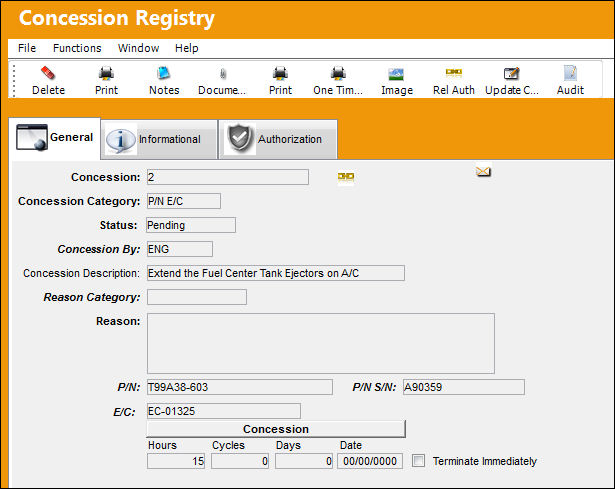Click the toolbar drag handle dots
Screen dimensions: 615x489
(14, 80)
